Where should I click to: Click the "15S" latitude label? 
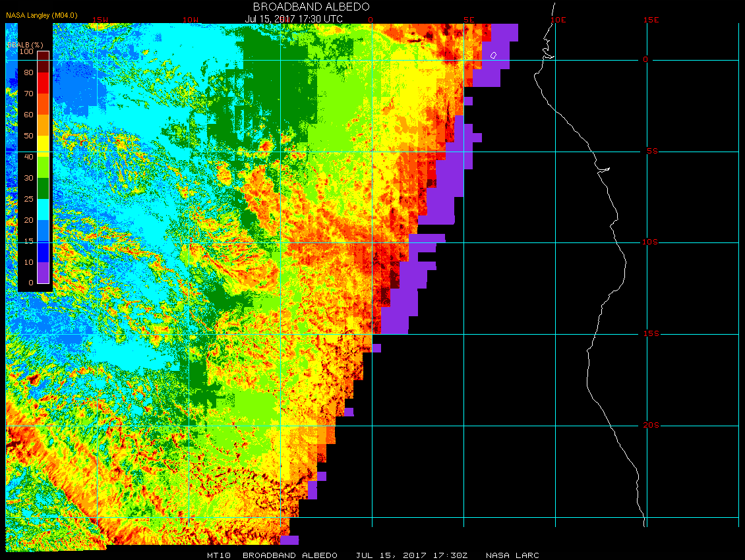pyautogui.click(x=651, y=334)
